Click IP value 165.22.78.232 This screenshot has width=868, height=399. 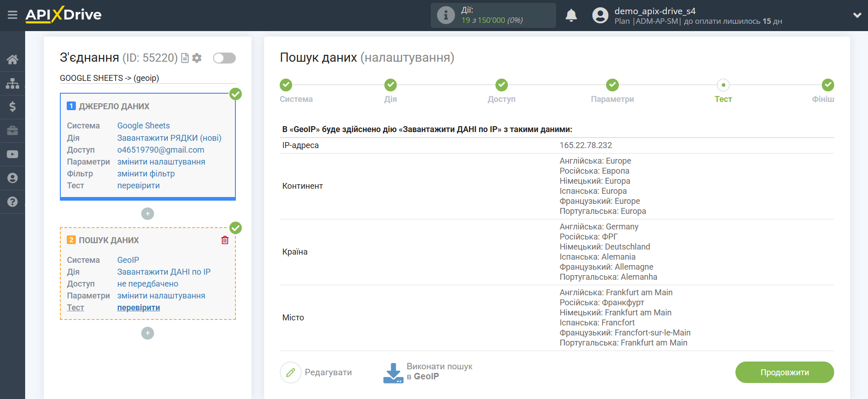pyautogui.click(x=586, y=145)
